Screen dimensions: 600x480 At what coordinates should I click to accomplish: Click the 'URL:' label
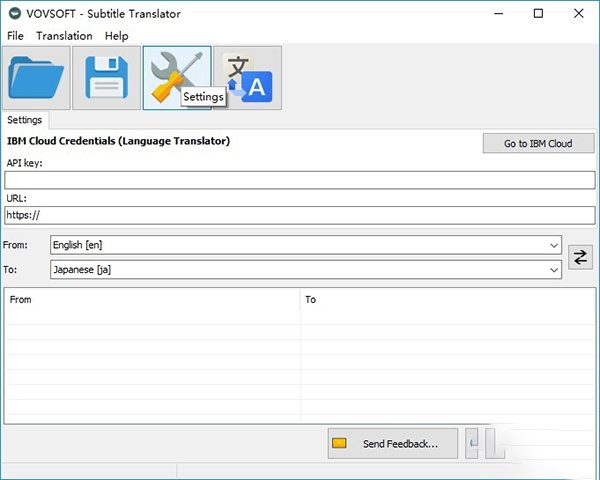pos(16,198)
